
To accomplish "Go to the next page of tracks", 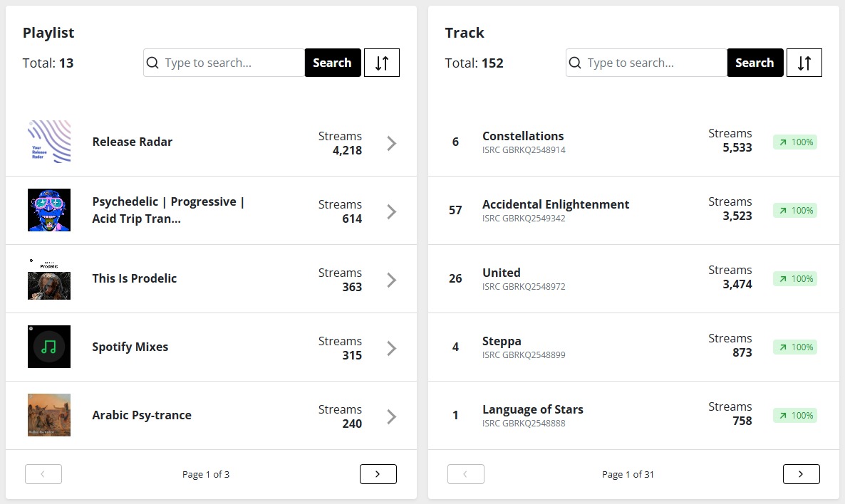I will click(801, 474).
